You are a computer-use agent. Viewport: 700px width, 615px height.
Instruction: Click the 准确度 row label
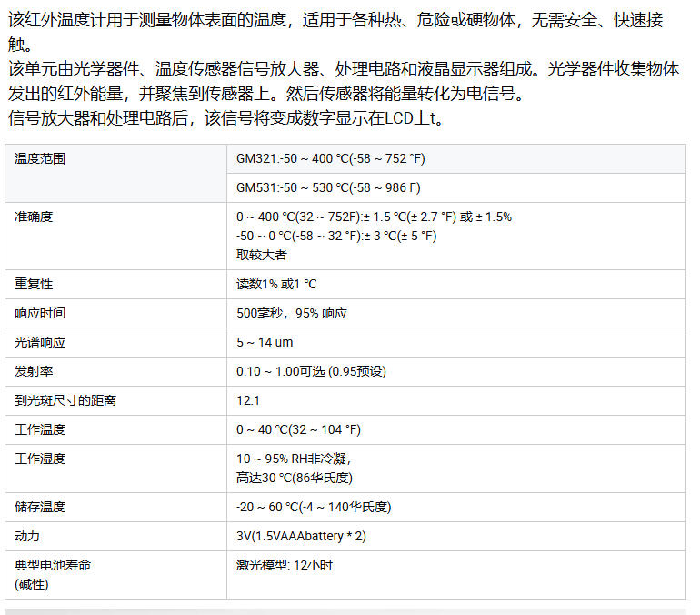(x=34, y=217)
